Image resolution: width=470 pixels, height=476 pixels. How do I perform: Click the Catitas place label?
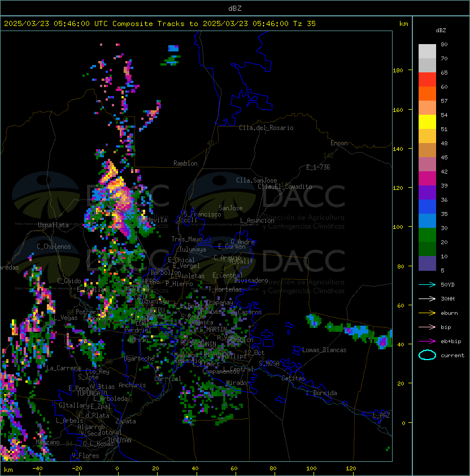click(x=293, y=378)
